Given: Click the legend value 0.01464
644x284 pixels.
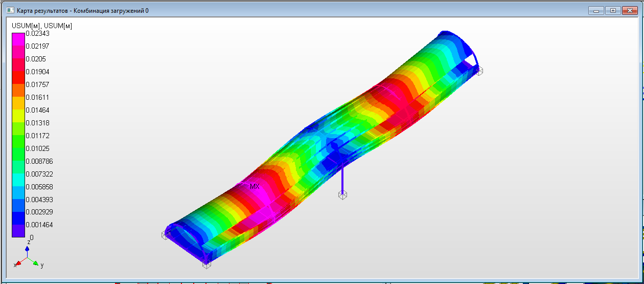Looking at the screenshot, I should [x=37, y=110].
